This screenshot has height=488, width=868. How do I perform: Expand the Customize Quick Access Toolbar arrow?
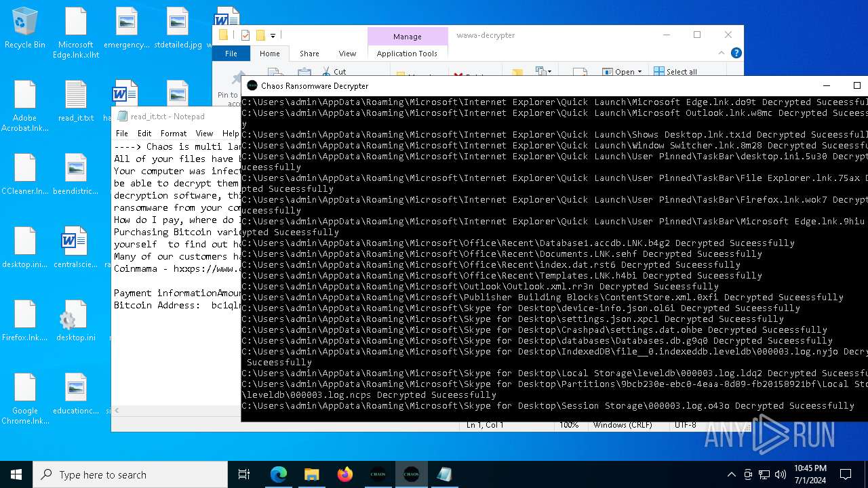(273, 35)
